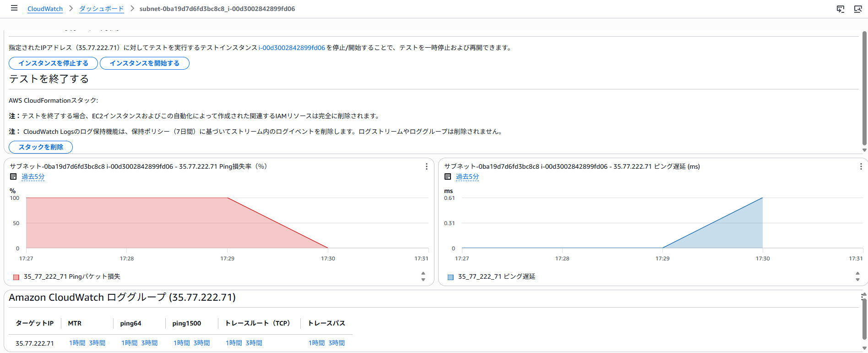Click ping64 column header
The height and width of the screenshot is (353, 868).
[130, 323]
